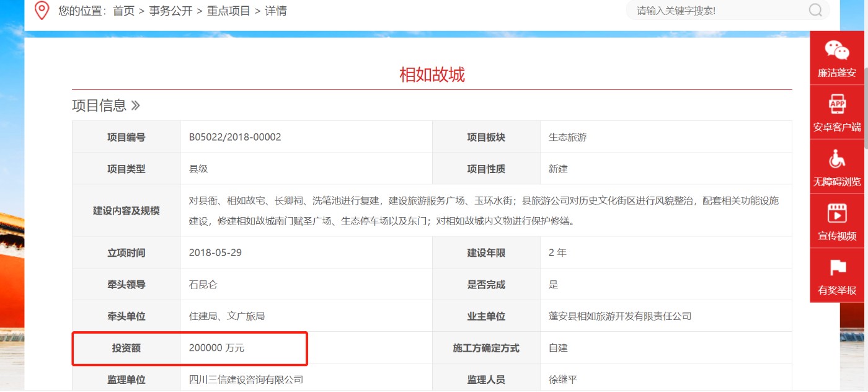Viewport: 868px width, 392px height.
Task: Go to 首页 in breadcrumb
Action: (x=123, y=11)
